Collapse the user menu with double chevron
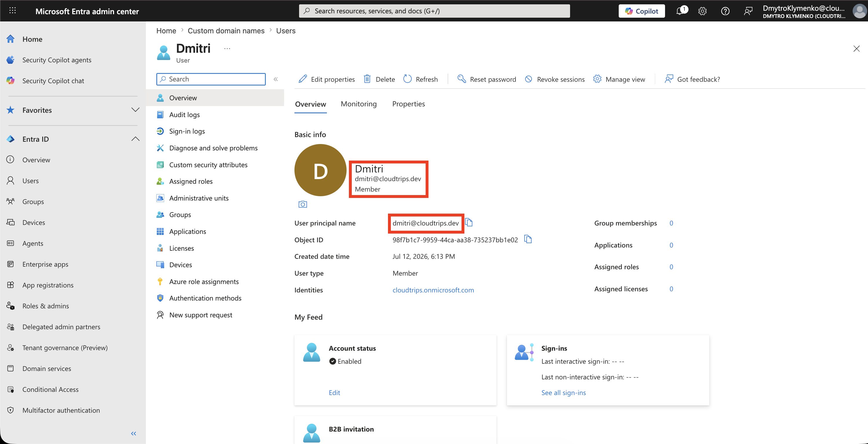Screen dimensions: 868x444 click(276, 79)
